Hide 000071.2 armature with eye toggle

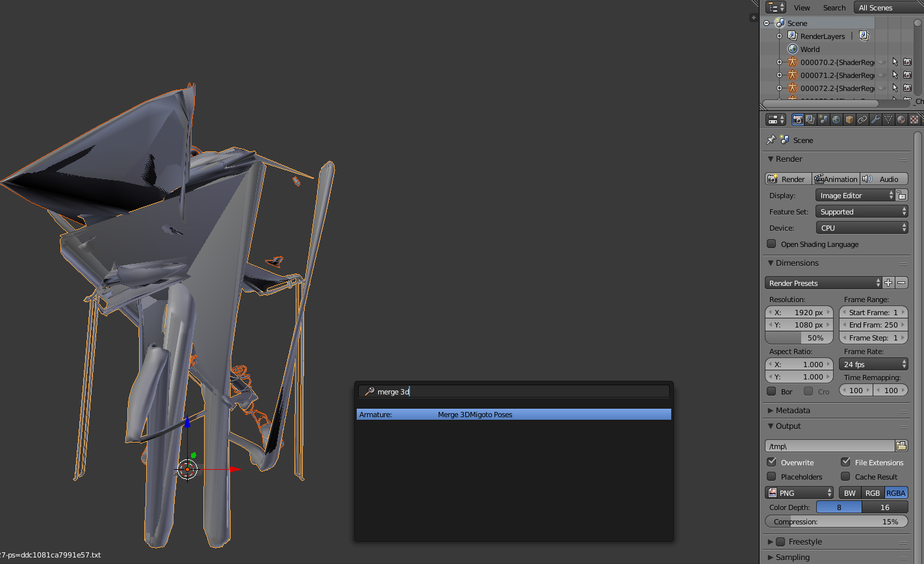point(882,75)
